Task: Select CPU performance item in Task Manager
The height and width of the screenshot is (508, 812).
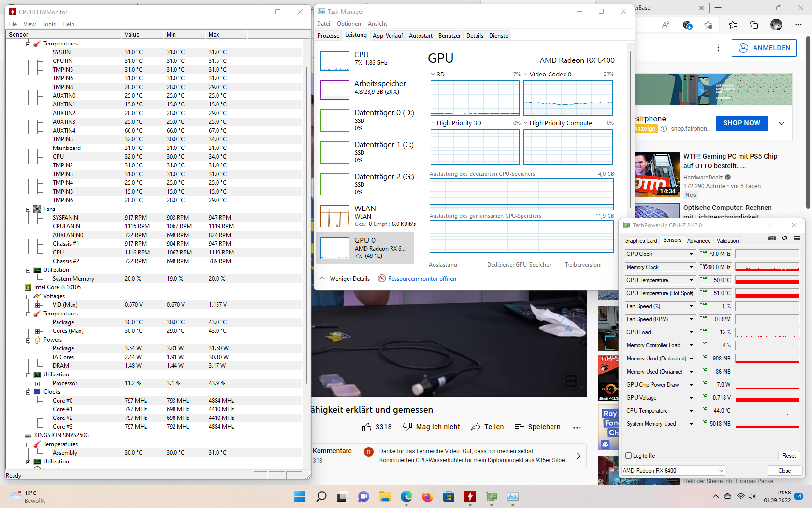Action: (366, 61)
